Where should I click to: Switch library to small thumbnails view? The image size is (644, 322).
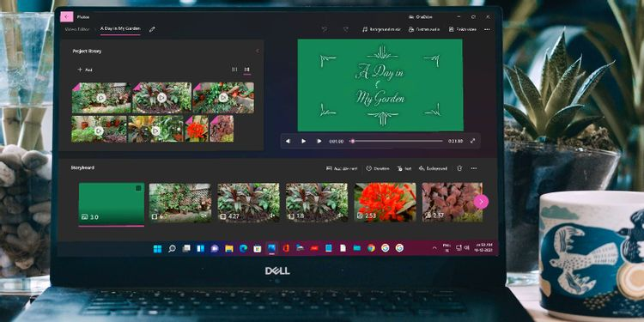[234, 70]
